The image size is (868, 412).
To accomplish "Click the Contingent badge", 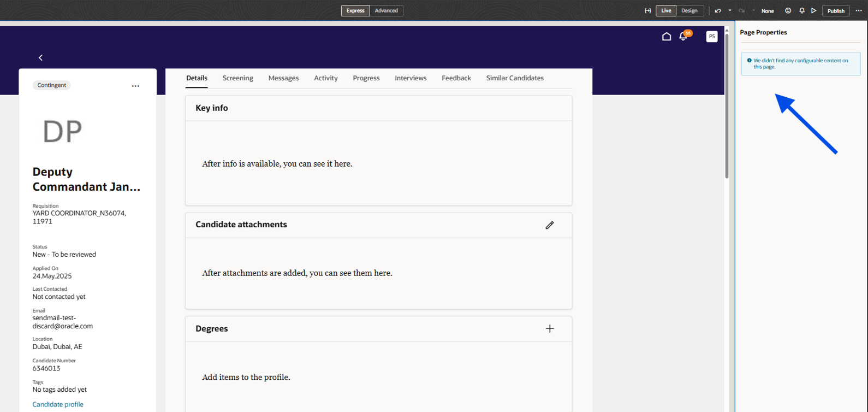I will 52,85.
